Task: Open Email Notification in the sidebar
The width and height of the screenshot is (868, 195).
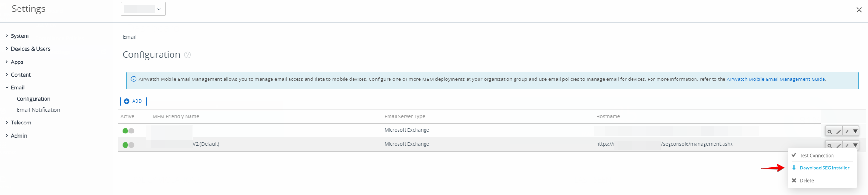Action: coord(38,110)
